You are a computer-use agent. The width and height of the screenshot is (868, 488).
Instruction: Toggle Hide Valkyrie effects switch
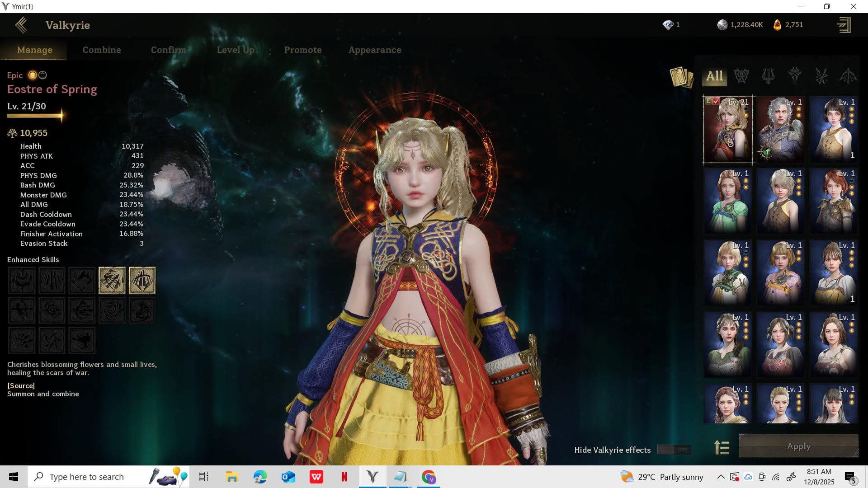(x=674, y=450)
